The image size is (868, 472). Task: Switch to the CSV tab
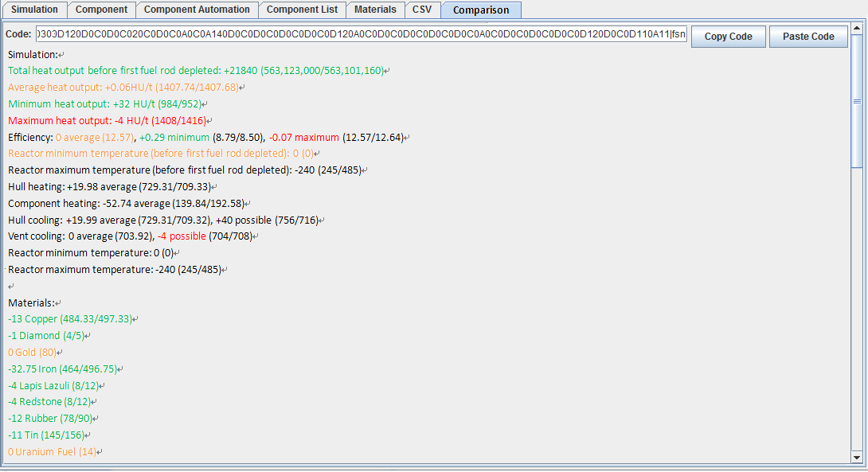[x=423, y=10]
